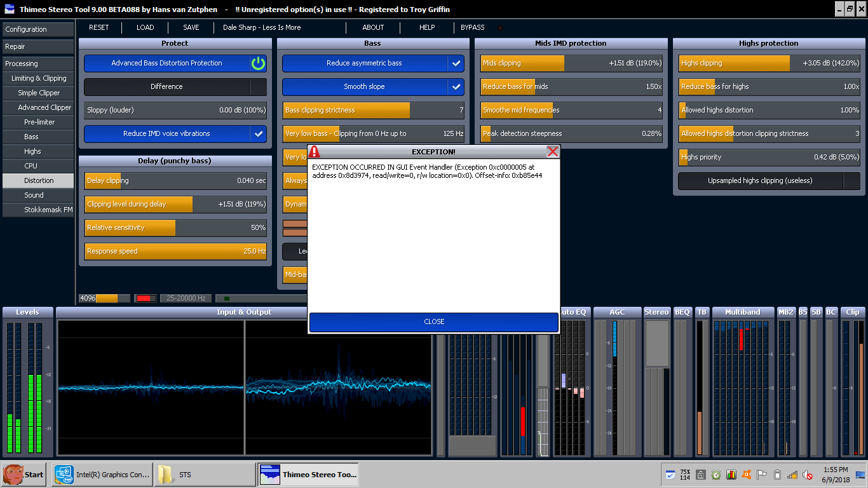Open the calendar check tray icon

[x=670, y=475]
